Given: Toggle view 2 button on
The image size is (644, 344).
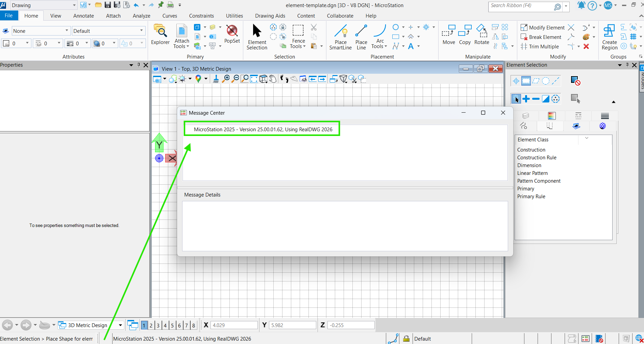Looking at the screenshot, I should tap(151, 325).
